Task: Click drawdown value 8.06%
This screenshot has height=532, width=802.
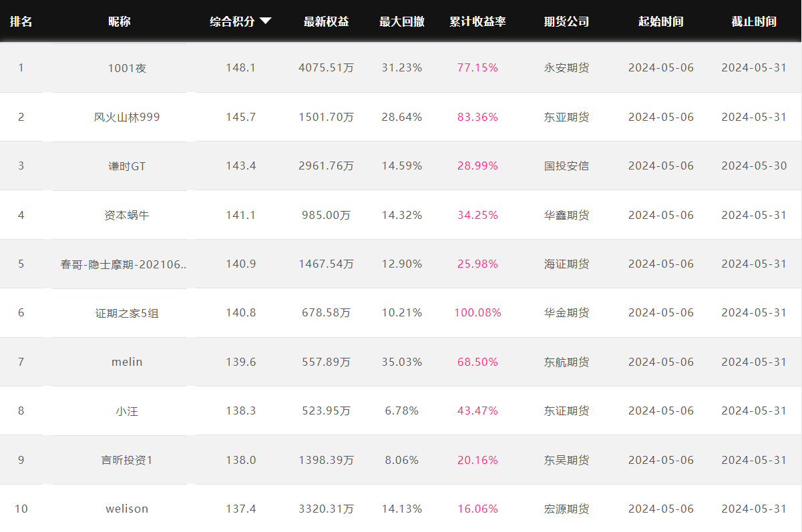Action: [x=402, y=460]
